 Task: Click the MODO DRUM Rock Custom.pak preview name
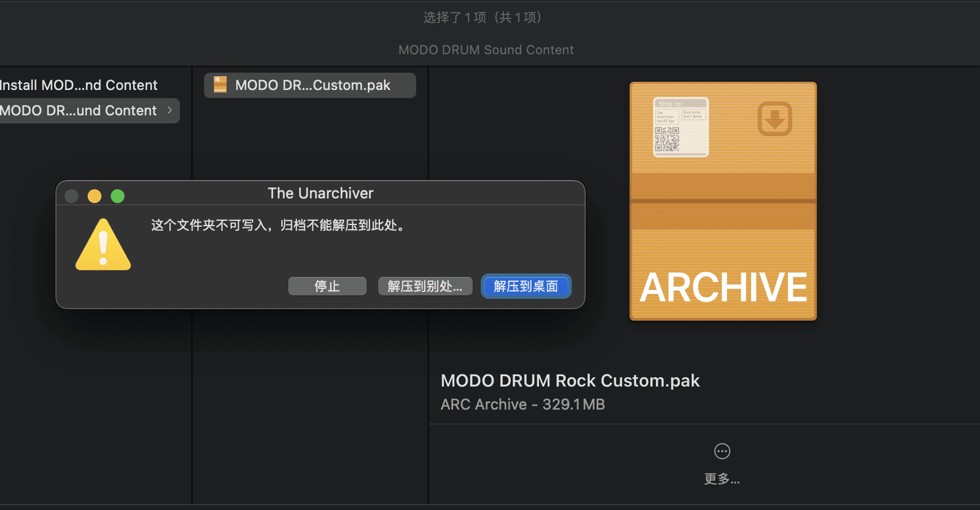point(570,381)
